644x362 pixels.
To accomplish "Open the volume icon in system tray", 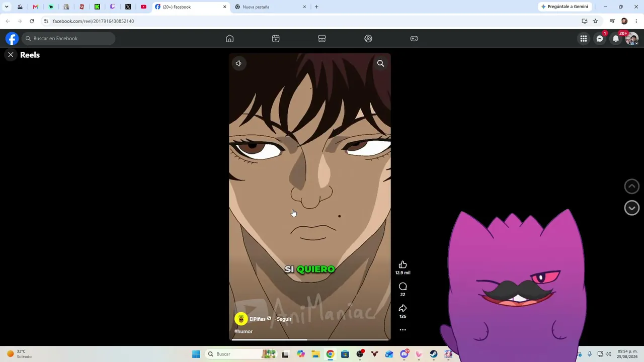I will pyautogui.click(x=608, y=354).
